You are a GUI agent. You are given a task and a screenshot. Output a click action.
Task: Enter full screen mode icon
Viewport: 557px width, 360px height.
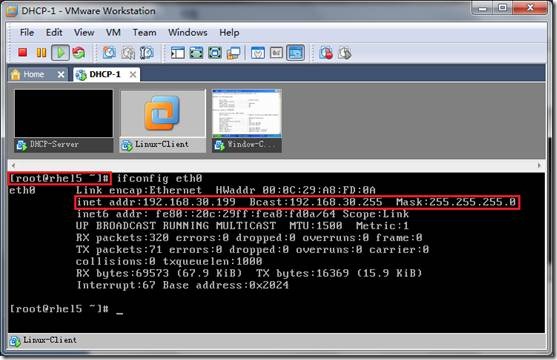(x=215, y=53)
